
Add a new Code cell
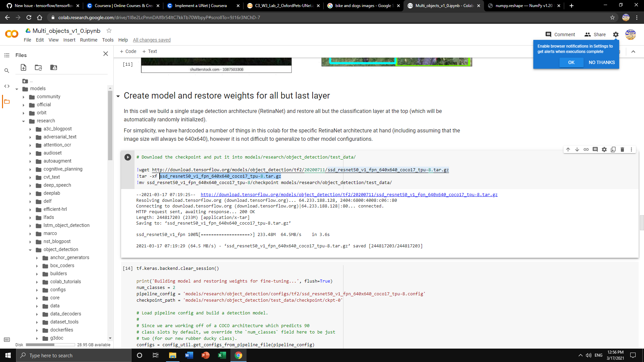(128, 51)
